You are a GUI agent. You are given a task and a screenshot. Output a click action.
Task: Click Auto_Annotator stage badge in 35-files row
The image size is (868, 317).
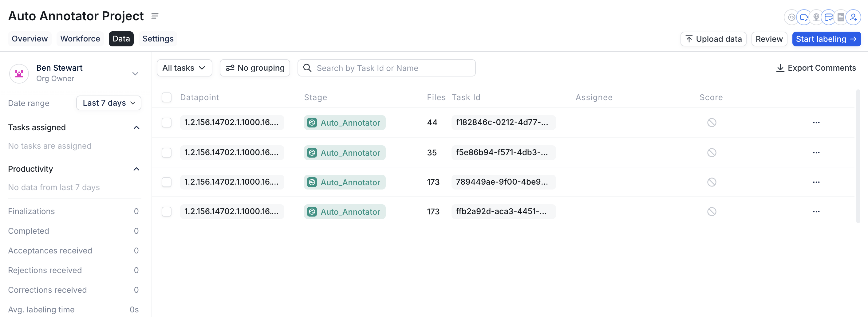[x=345, y=153]
